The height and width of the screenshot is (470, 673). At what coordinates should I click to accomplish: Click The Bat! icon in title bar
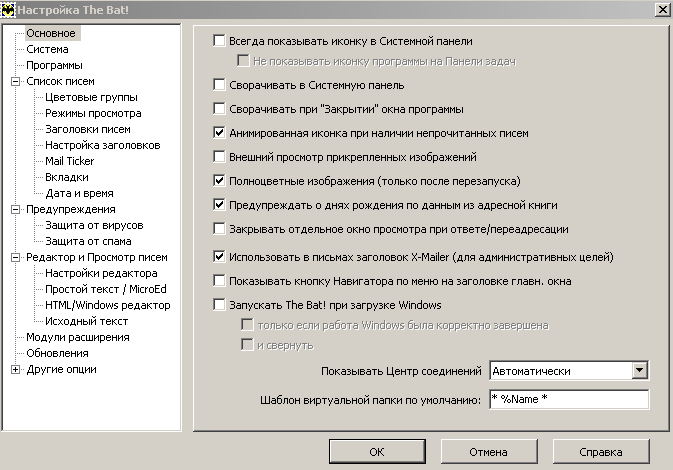[x=8, y=9]
